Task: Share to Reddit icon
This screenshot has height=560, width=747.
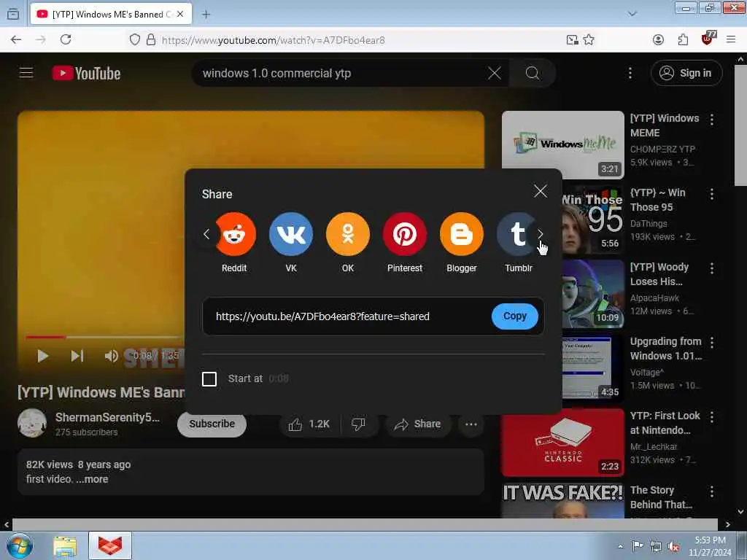Action: pyautogui.click(x=235, y=234)
